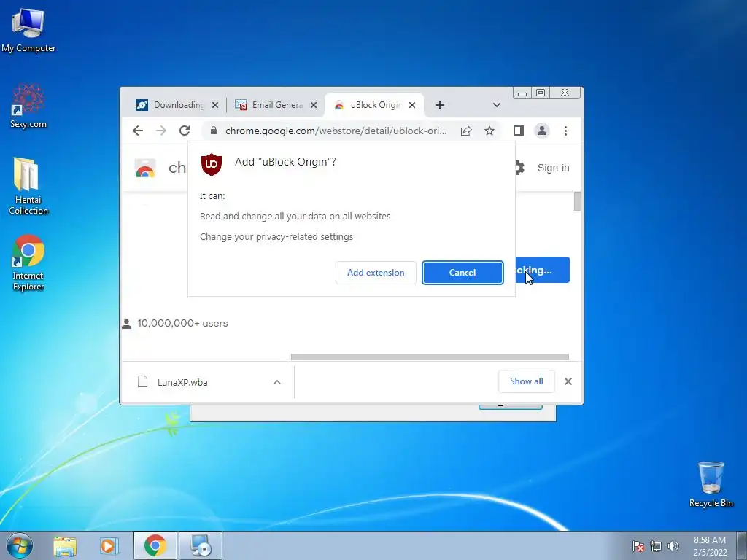Viewport: 747px width, 560px height.
Task: Click the Chrome Web Store logo
Action: [145, 168]
